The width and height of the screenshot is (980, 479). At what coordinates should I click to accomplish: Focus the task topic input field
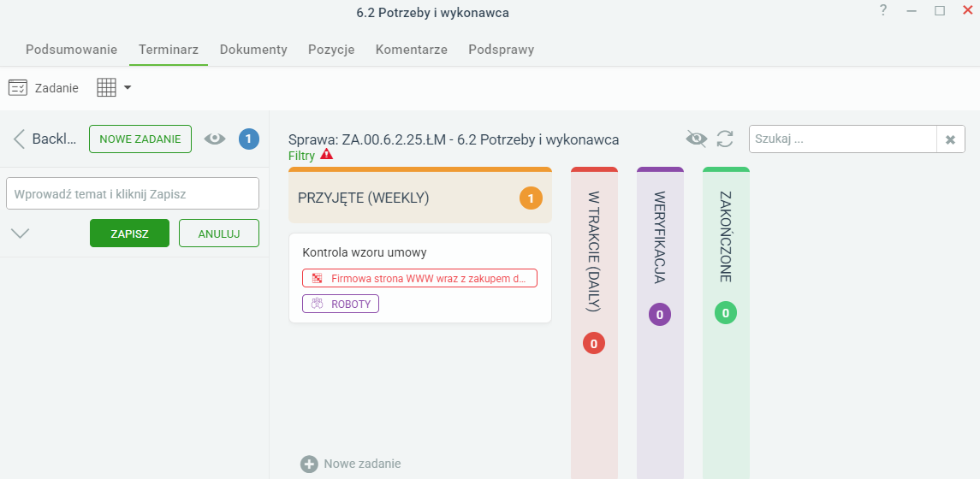(x=133, y=194)
